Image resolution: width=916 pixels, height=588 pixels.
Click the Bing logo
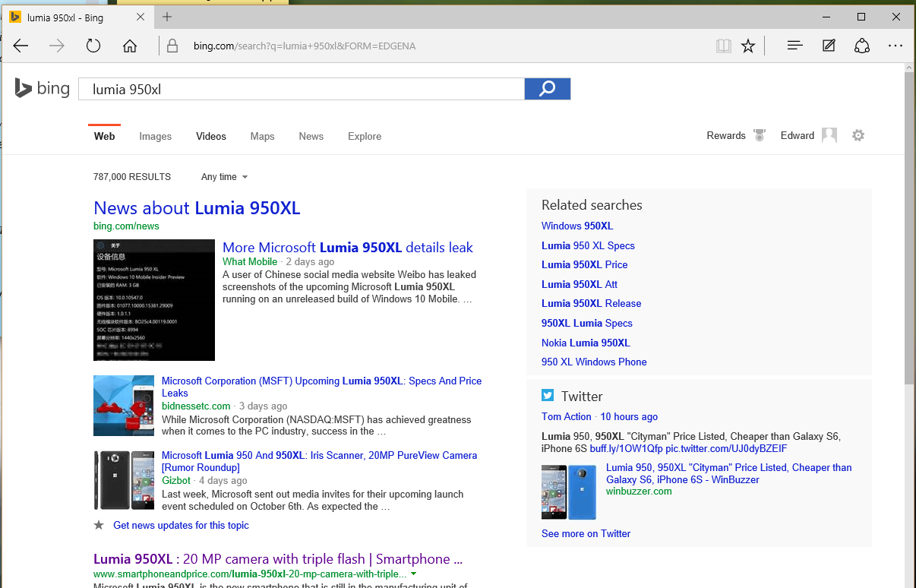point(43,89)
